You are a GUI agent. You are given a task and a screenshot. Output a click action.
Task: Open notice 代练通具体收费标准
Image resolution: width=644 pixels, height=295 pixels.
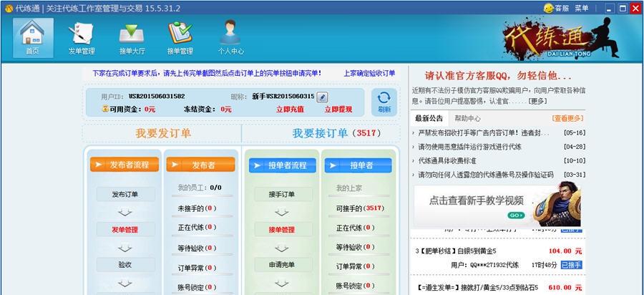point(447,160)
